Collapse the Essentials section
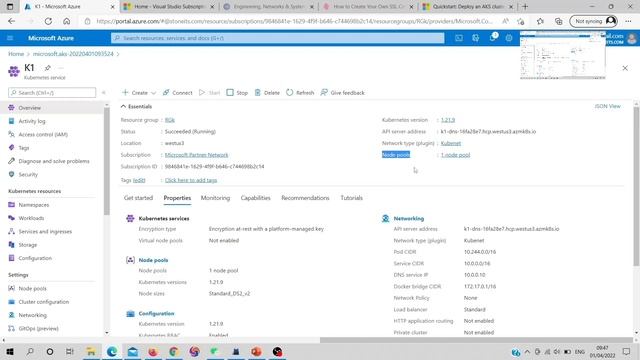Screen dimensions: 640x360 pos(136,107)
